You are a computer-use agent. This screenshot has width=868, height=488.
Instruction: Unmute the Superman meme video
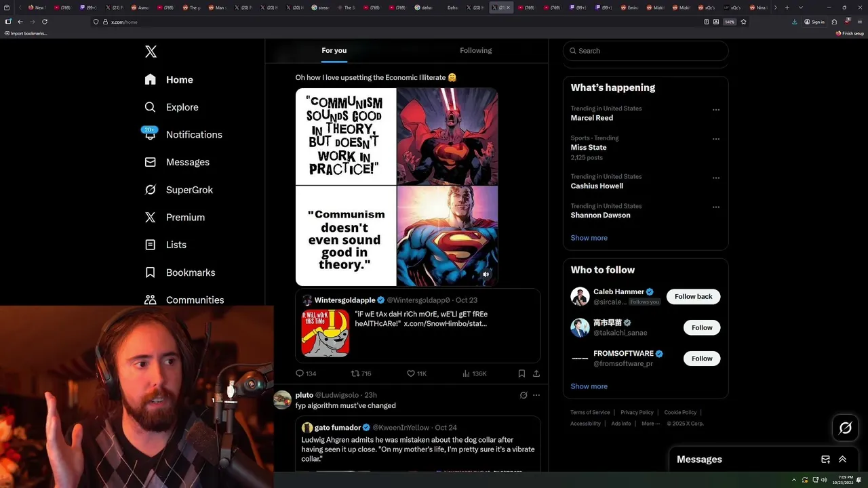pyautogui.click(x=486, y=274)
